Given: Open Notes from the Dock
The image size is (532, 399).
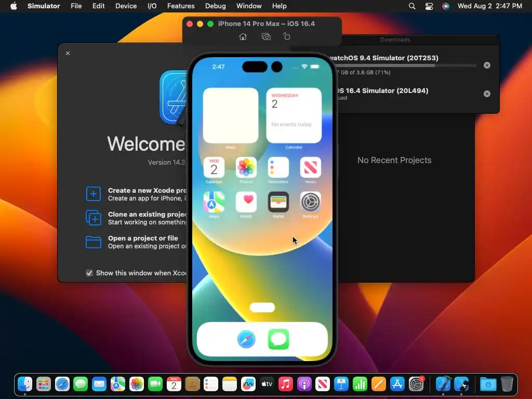Looking at the screenshot, I should click(x=229, y=384).
